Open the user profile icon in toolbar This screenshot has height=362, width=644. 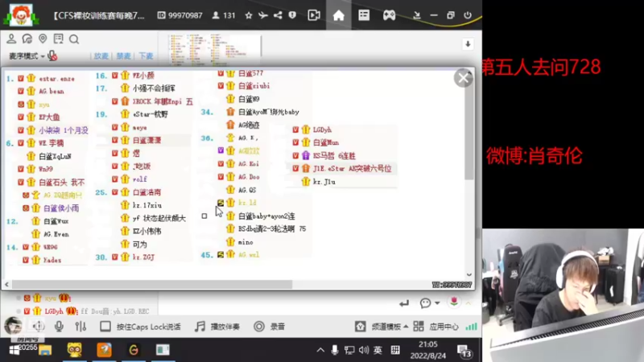(11, 39)
